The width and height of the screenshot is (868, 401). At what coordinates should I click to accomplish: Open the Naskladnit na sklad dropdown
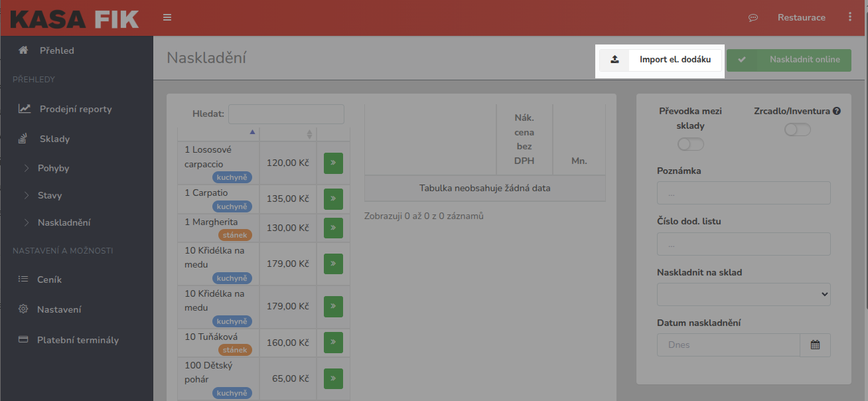pyautogui.click(x=743, y=294)
